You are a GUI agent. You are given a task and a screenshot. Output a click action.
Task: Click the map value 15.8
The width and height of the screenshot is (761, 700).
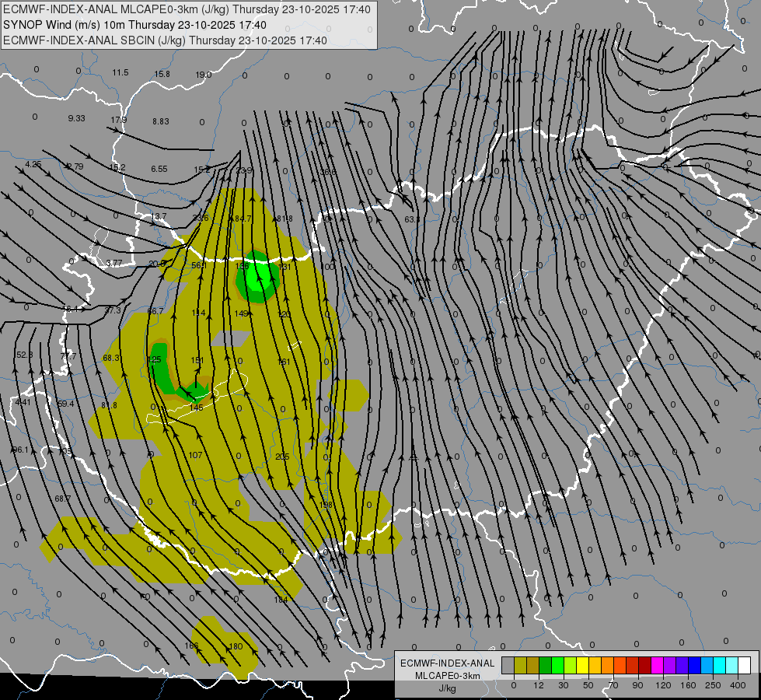point(162,75)
